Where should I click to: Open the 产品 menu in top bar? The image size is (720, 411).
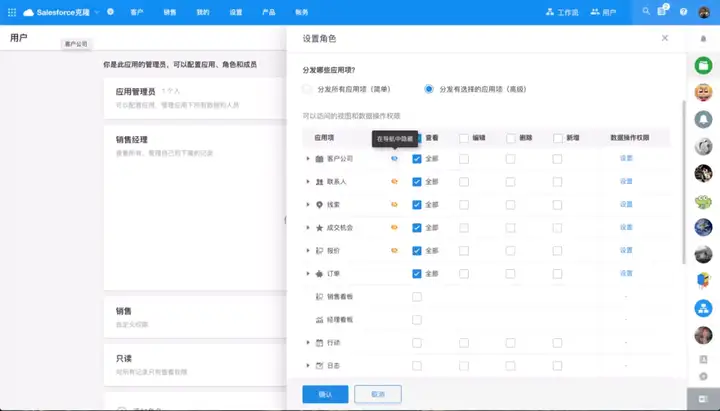coord(269,12)
